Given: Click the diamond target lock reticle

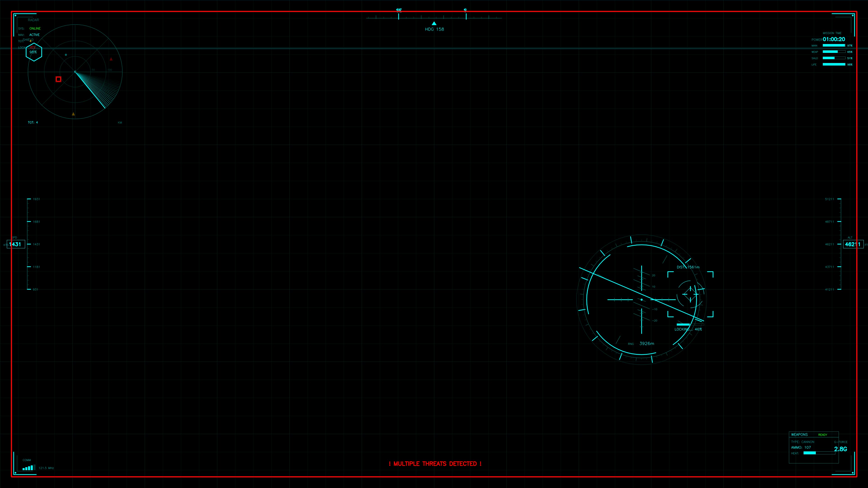Looking at the screenshot, I should pyautogui.click(x=690, y=294).
